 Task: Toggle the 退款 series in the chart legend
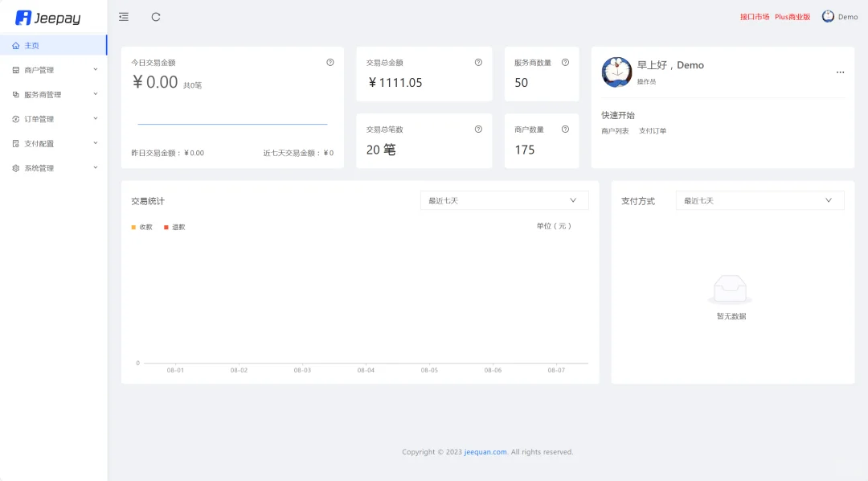(174, 227)
